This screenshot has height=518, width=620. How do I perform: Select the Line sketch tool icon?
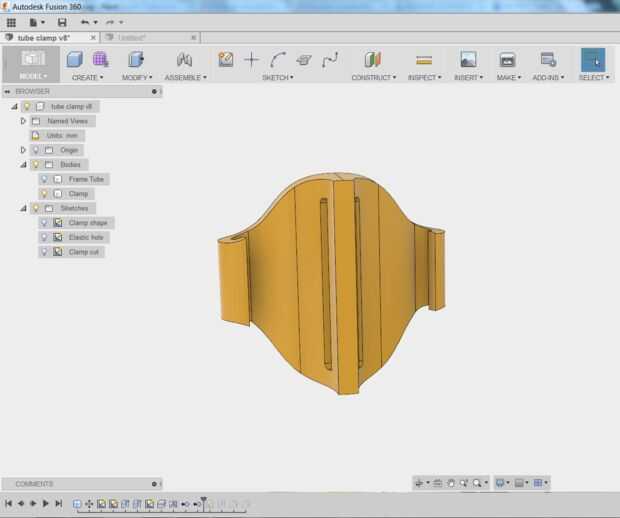coord(252,60)
